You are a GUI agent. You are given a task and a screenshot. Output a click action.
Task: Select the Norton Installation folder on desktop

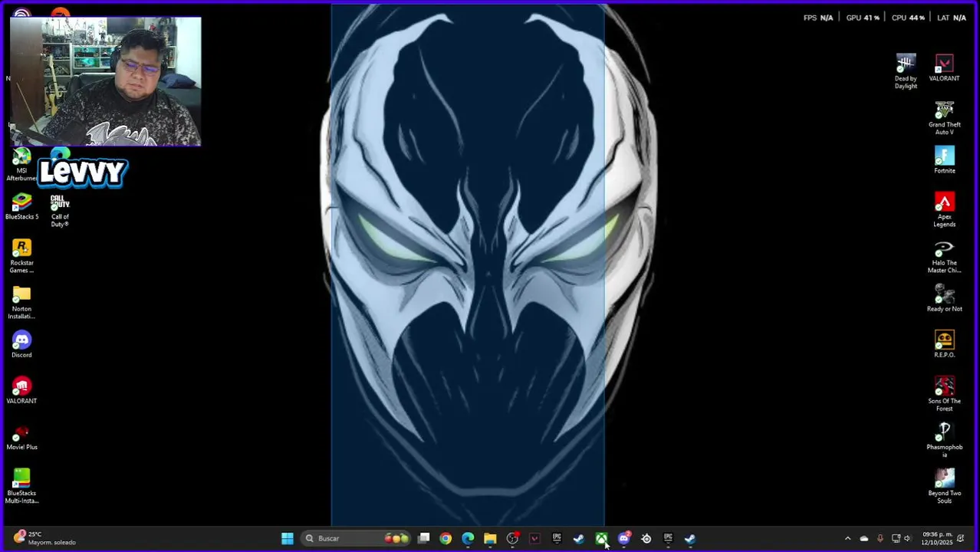21,302
